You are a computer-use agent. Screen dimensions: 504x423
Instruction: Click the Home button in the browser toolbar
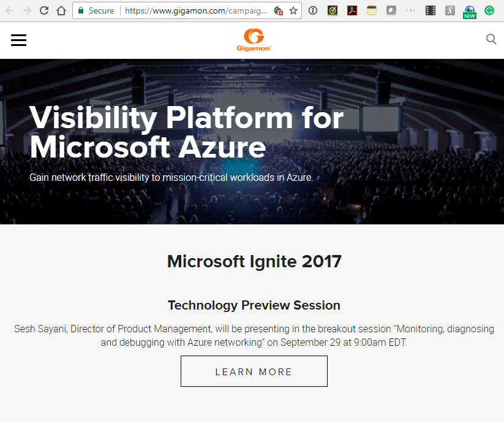tap(61, 10)
